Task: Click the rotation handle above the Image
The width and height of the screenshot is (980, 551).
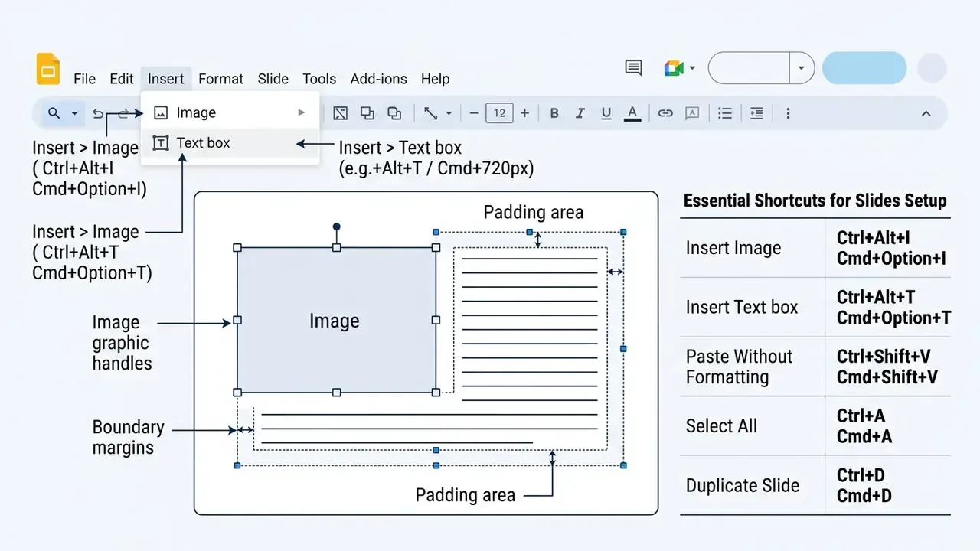Action: click(336, 227)
